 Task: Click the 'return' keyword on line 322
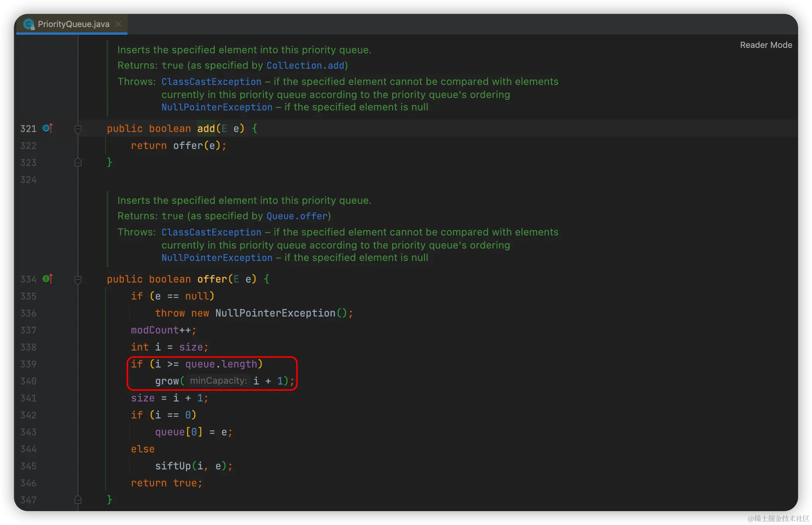[149, 146]
